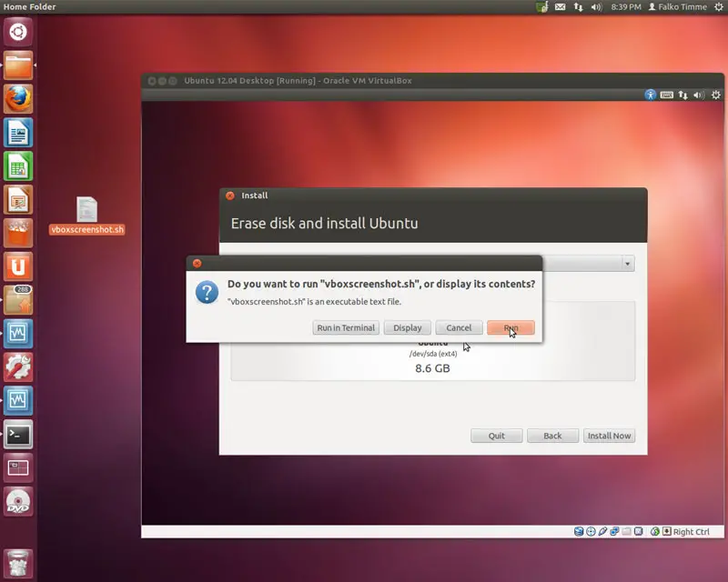
Task: Click the VirtualBox window title bar
Action: point(433,81)
